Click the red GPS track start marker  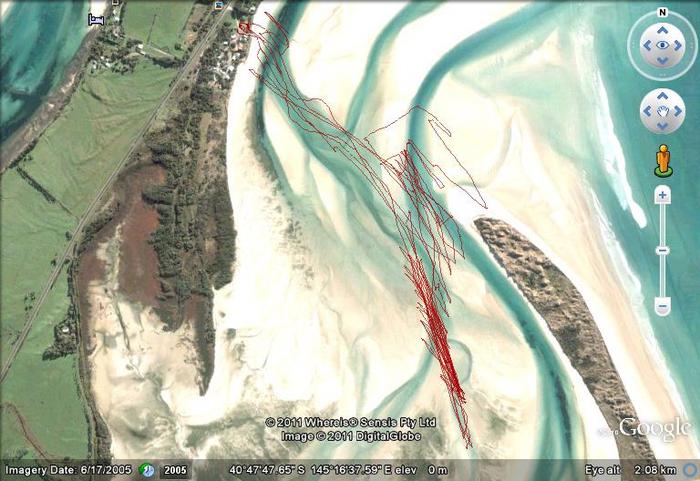point(243,27)
